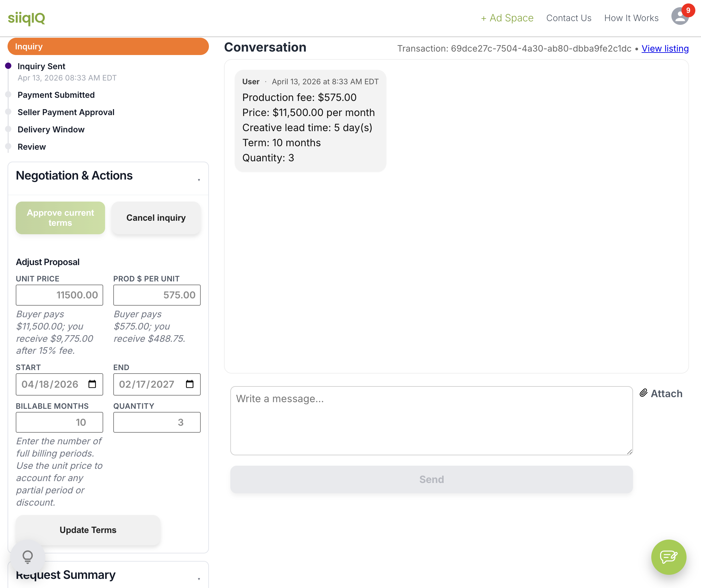Click the Price: $11,500.00 per month line
The height and width of the screenshot is (588, 701).
[308, 112]
